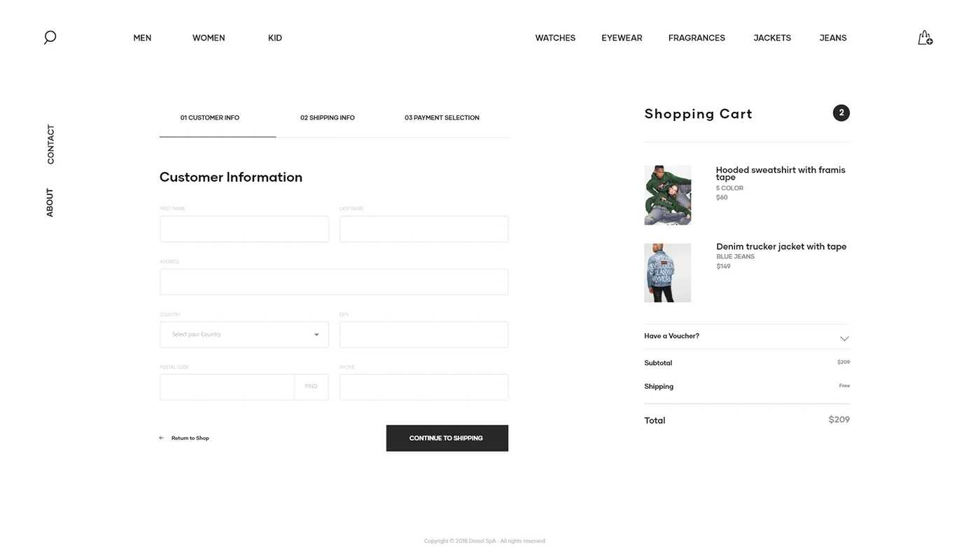Image resolution: width=980 pixels, height=547 pixels.
Task: Expand the Have a Voucher section
Action: (844, 338)
